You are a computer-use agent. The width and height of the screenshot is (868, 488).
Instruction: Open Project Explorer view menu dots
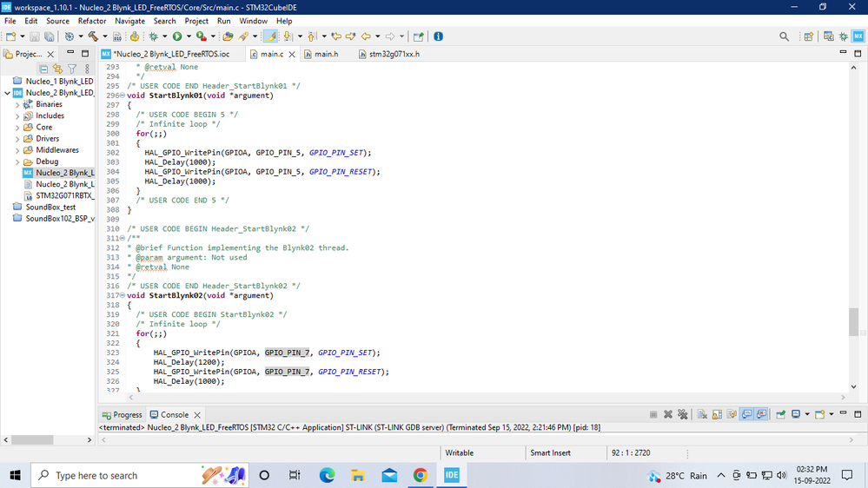point(87,69)
